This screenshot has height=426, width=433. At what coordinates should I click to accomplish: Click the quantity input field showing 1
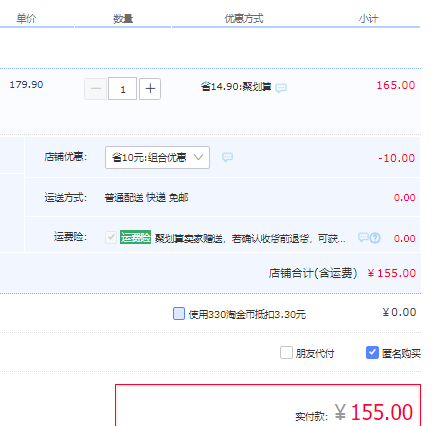pyautogui.click(x=122, y=89)
